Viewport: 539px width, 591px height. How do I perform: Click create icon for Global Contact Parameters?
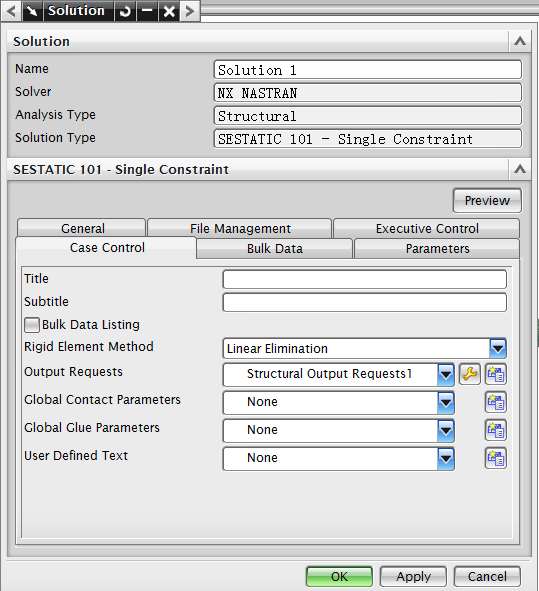point(496,402)
